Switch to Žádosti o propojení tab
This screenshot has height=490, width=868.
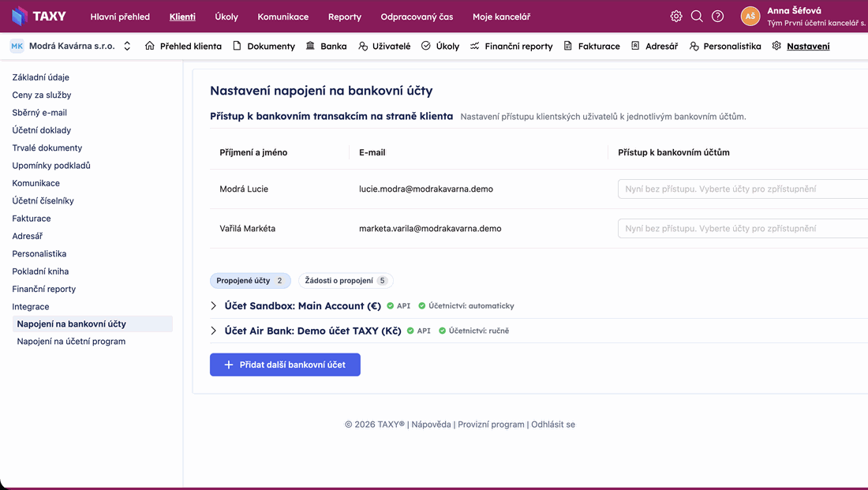[x=346, y=281]
